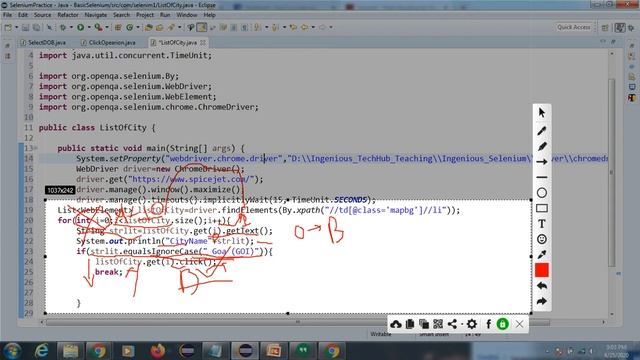The image size is (640, 360).
Task: Select the rectangle shape tool
Action: pyautogui.click(x=542, y=208)
